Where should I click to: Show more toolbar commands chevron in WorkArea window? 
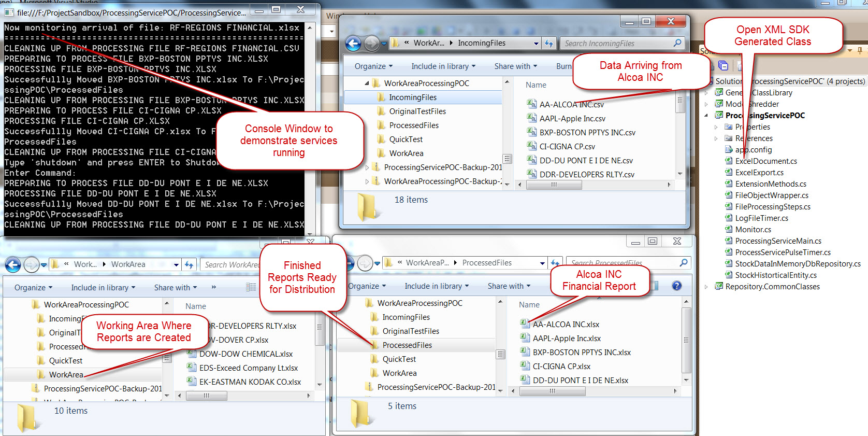[214, 287]
